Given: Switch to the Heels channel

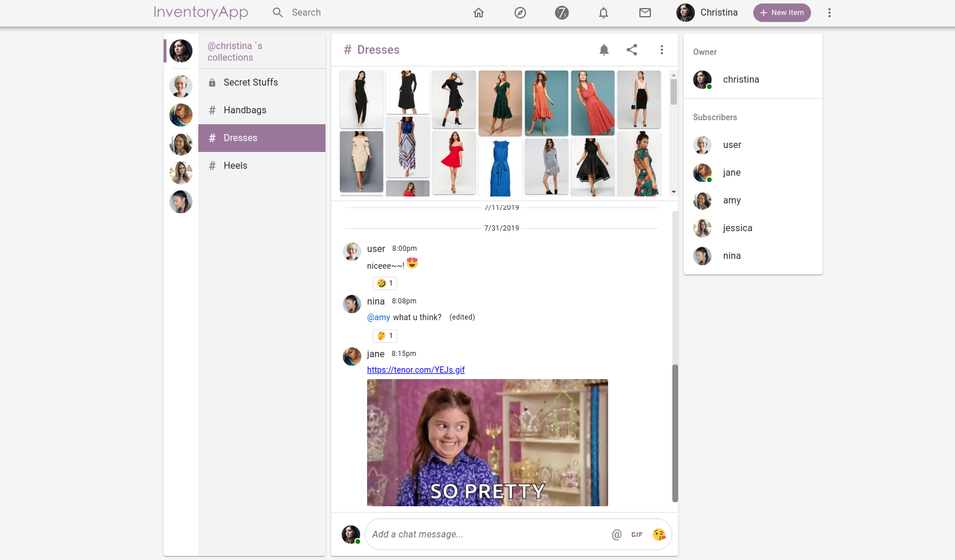Looking at the screenshot, I should click(x=235, y=166).
